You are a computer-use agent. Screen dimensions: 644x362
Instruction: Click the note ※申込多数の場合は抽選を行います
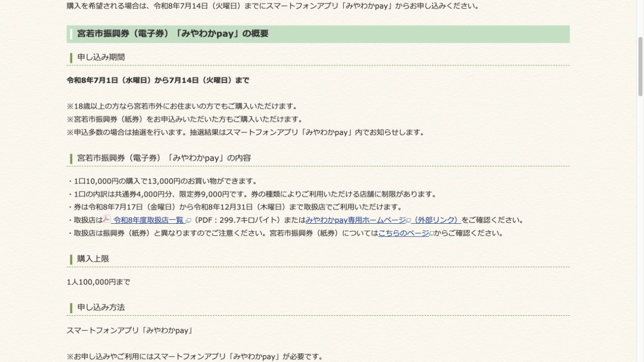pos(245,133)
